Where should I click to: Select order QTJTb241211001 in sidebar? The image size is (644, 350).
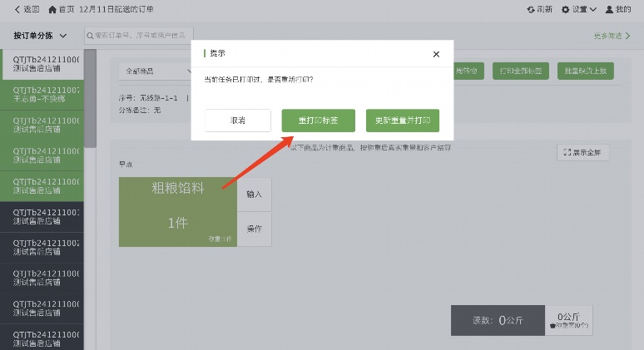[x=42, y=217]
